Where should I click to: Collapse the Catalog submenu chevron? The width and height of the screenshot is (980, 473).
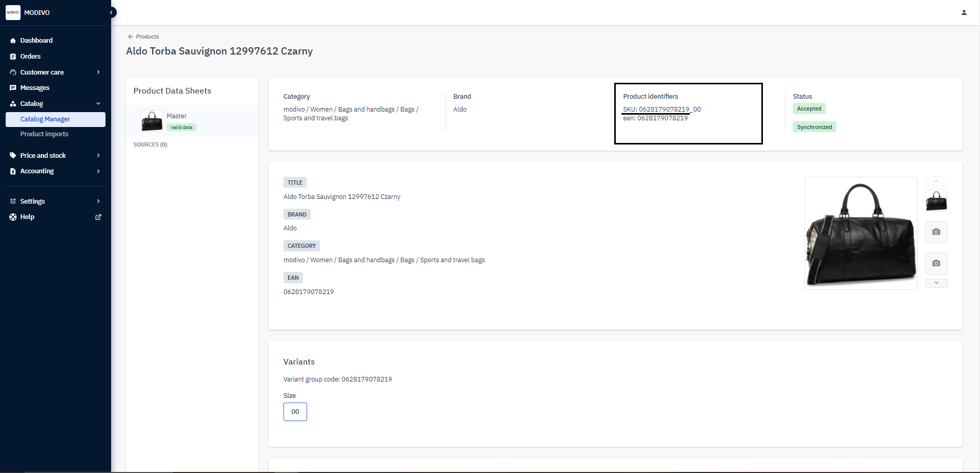(98, 104)
